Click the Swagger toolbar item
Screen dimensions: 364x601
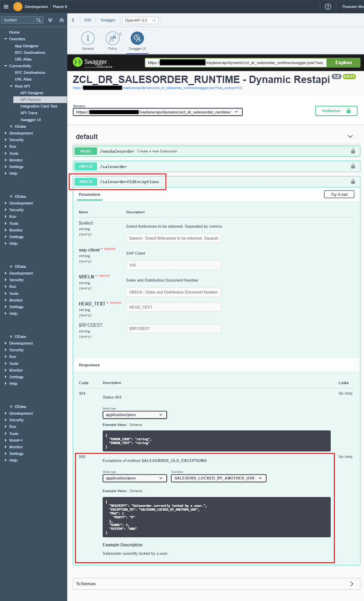point(108,20)
